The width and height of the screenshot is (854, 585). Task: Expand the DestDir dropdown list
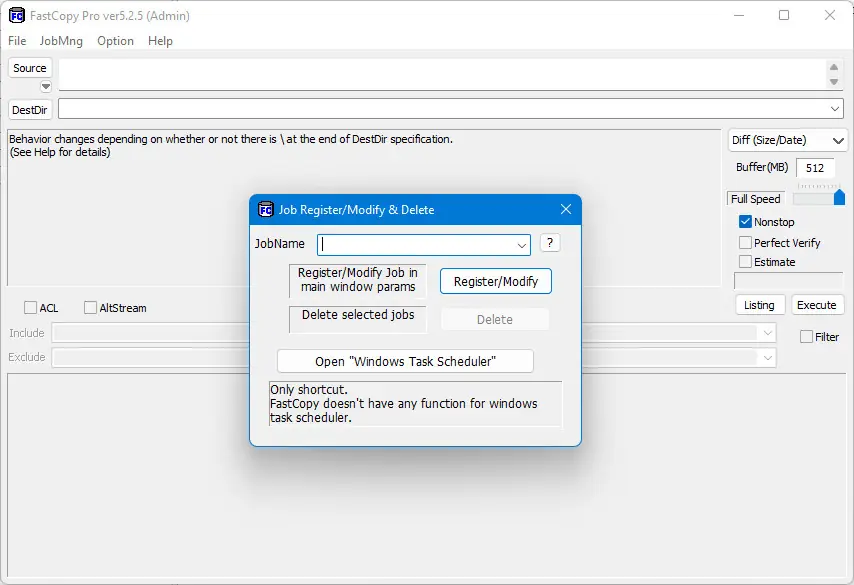click(835, 109)
